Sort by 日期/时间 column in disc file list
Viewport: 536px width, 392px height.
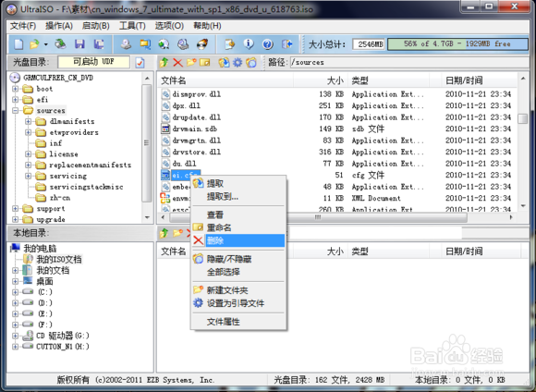coord(479,80)
